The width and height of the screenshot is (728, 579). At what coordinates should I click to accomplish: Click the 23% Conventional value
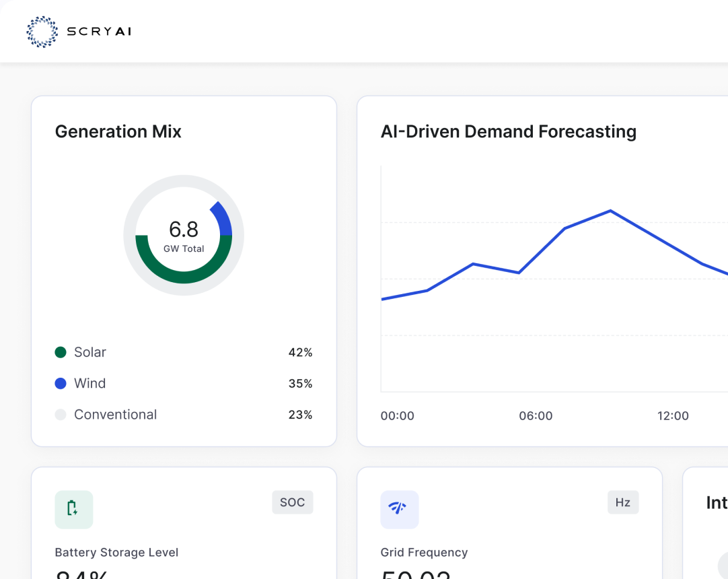pos(300,415)
